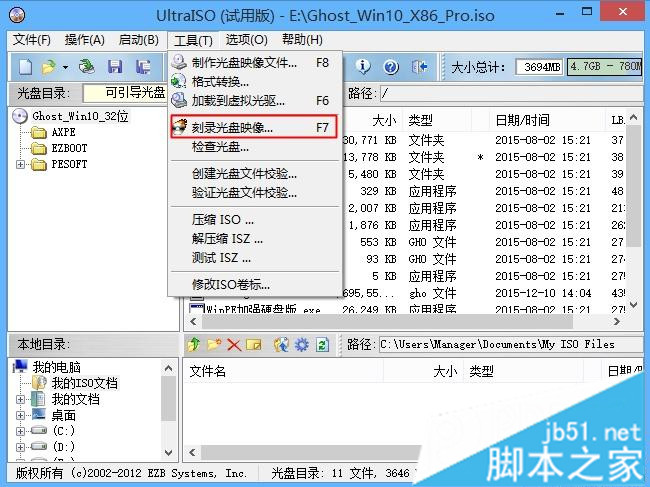The image size is (650, 487).
Task: Open the 操作(A) menu
Action: point(85,40)
